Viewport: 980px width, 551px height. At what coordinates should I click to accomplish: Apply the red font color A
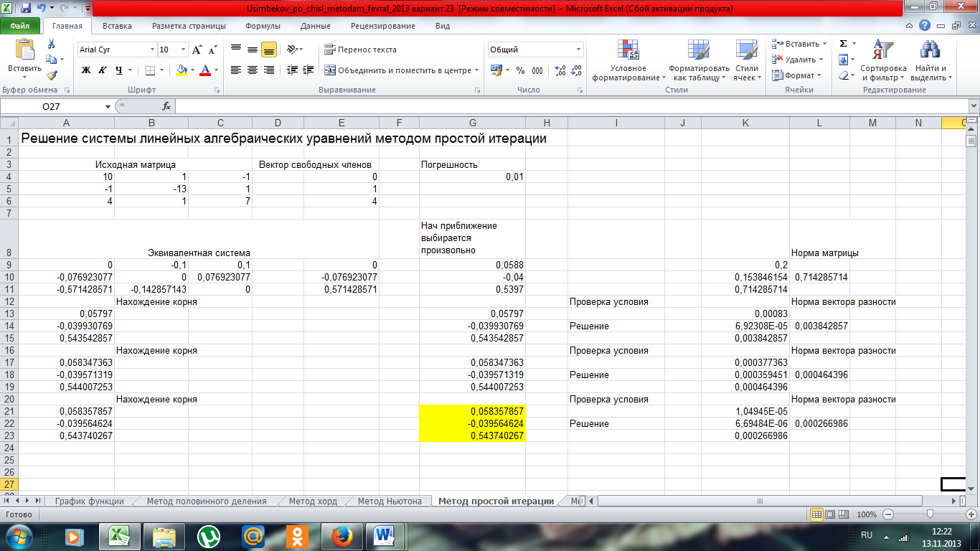(x=206, y=70)
